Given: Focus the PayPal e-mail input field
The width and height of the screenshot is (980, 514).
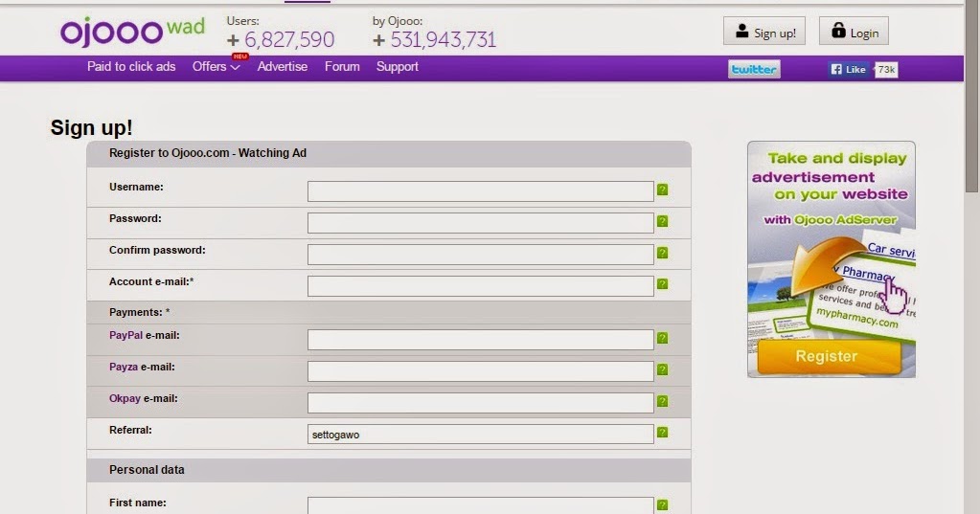Looking at the screenshot, I should [x=481, y=340].
